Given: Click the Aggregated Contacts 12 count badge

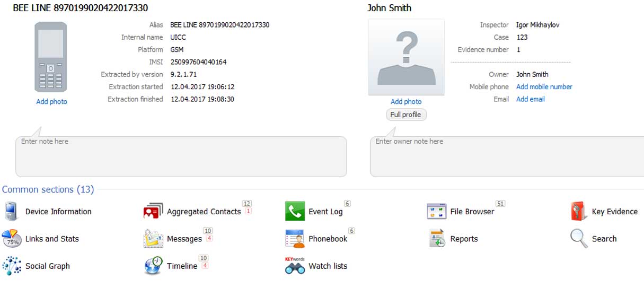Looking at the screenshot, I should click(246, 204).
